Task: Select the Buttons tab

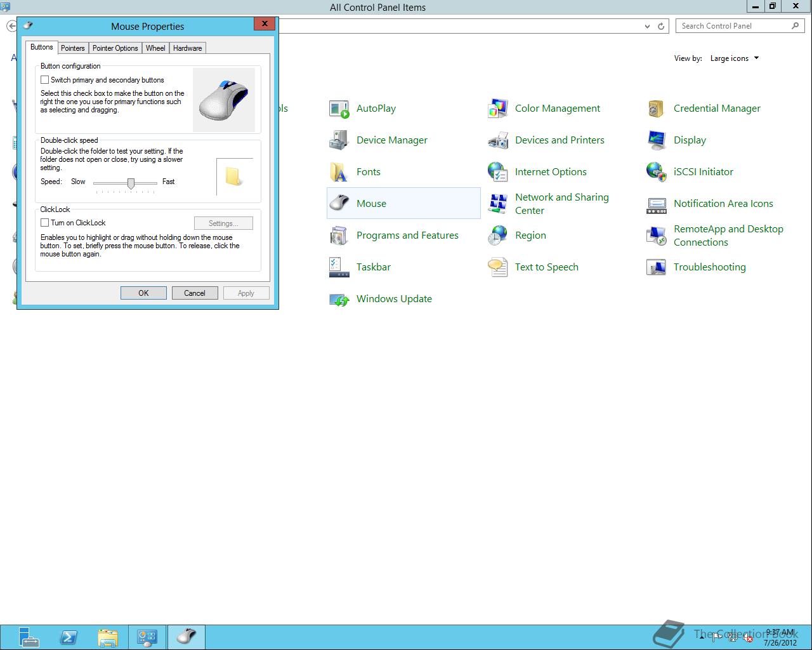Action: [x=42, y=47]
